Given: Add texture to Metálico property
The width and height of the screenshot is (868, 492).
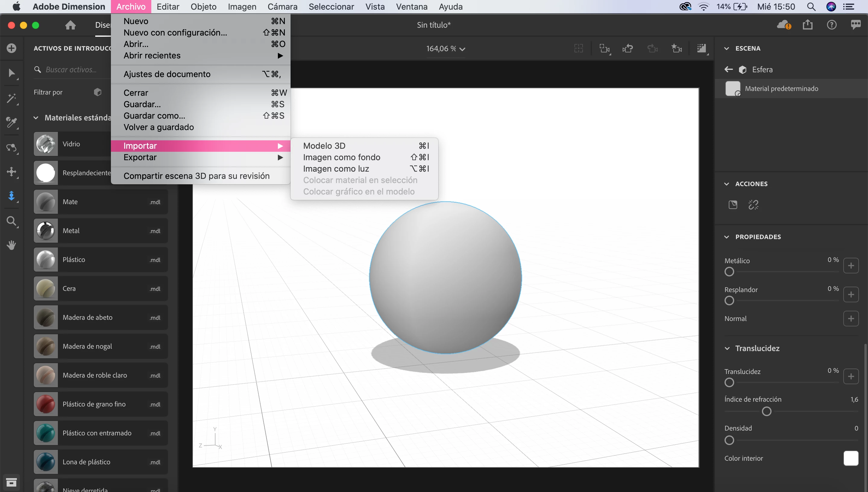Looking at the screenshot, I should coord(851,266).
